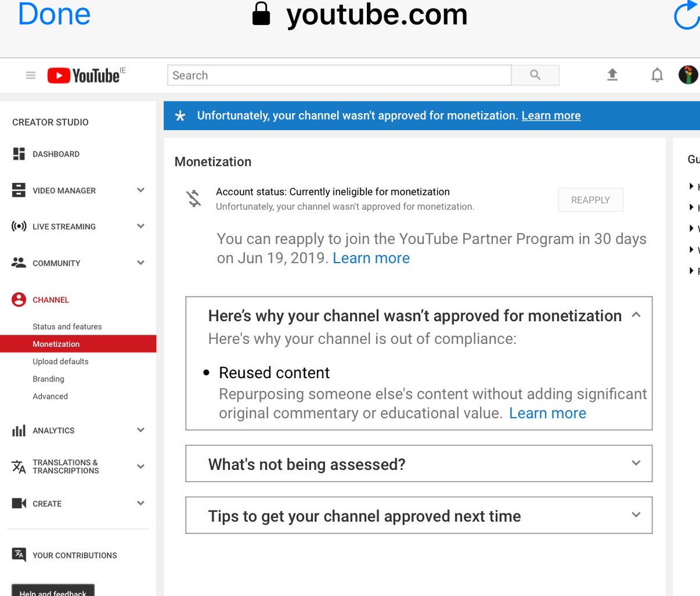Click the YouTube search input field
700x596 pixels.
(339, 75)
